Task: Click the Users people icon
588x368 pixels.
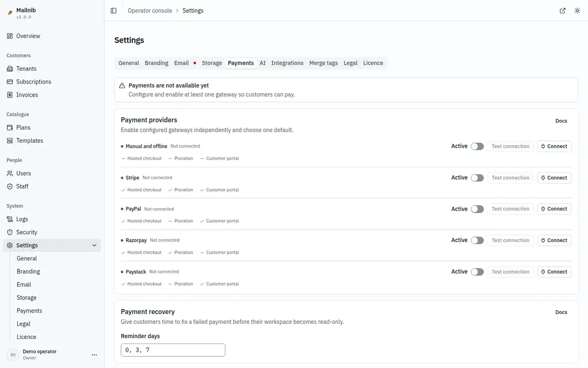Action: click(x=10, y=173)
